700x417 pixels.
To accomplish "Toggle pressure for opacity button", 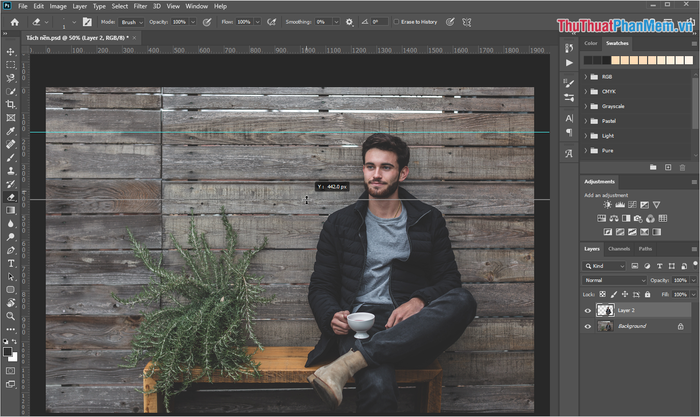I will 207,22.
